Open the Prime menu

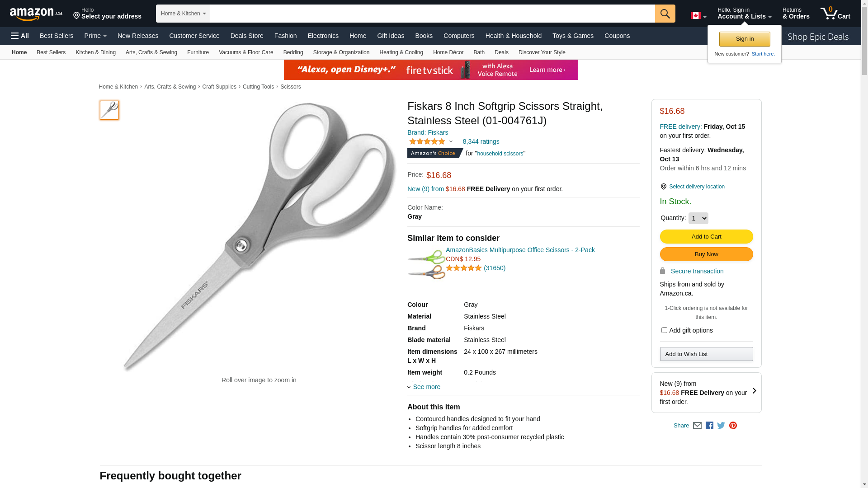click(x=95, y=36)
